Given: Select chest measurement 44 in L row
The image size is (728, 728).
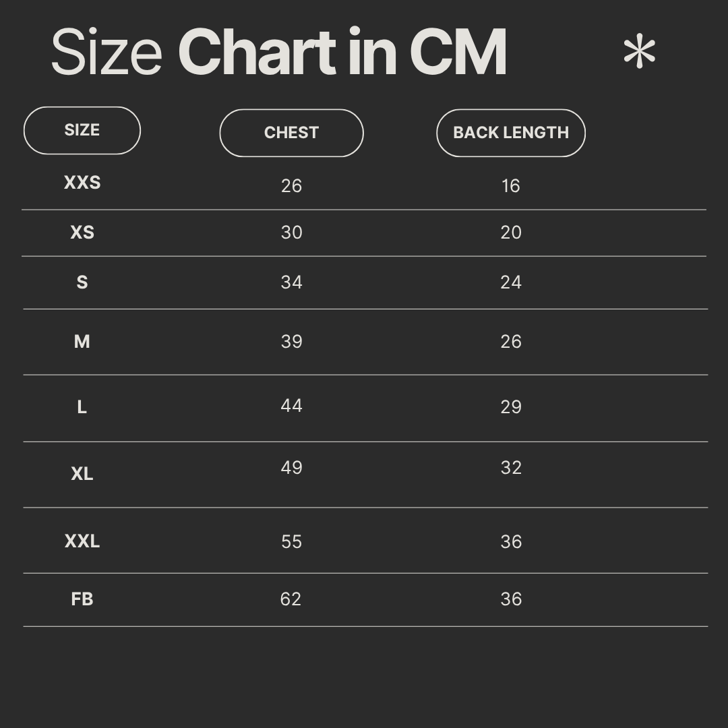Looking at the screenshot, I should coord(291,406).
